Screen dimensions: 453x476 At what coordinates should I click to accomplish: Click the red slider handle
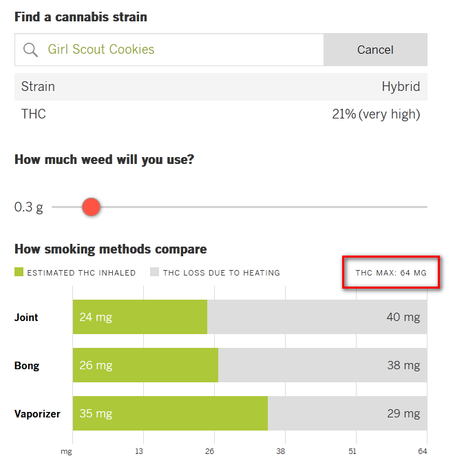pyautogui.click(x=91, y=207)
